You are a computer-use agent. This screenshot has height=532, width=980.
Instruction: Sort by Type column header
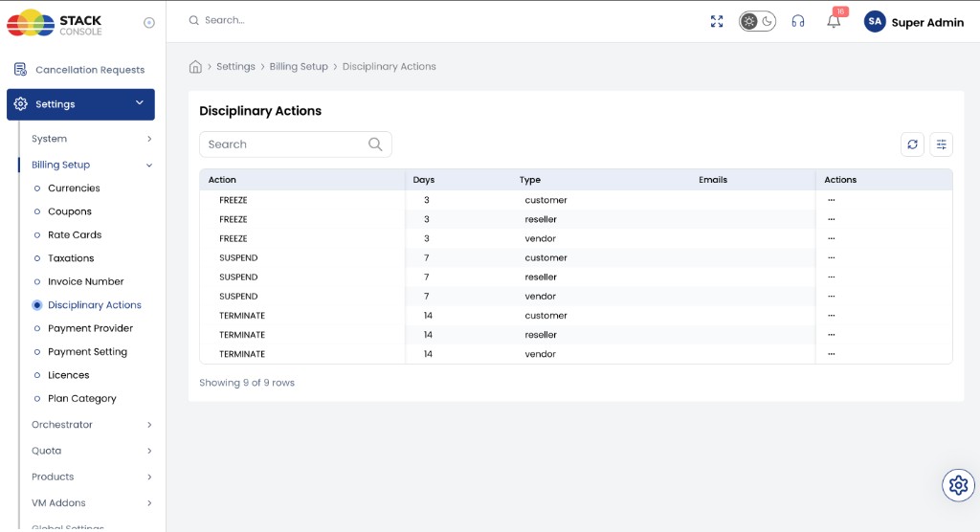(x=530, y=180)
